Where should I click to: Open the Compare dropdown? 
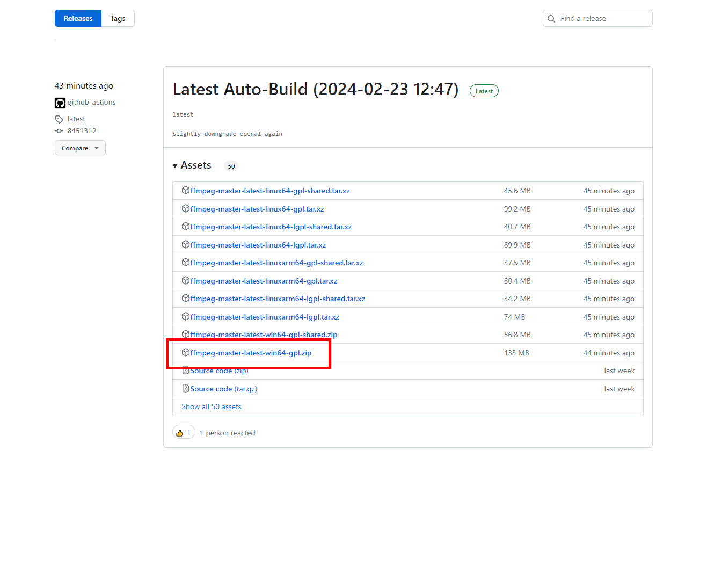(80, 148)
